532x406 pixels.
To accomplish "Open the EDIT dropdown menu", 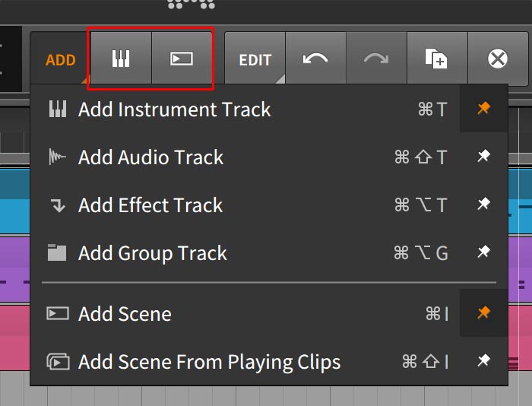I will coord(255,59).
